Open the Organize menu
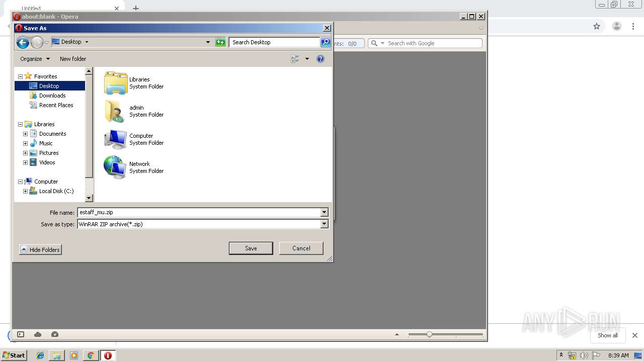This screenshot has height=362, width=644. [x=35, y=59]
